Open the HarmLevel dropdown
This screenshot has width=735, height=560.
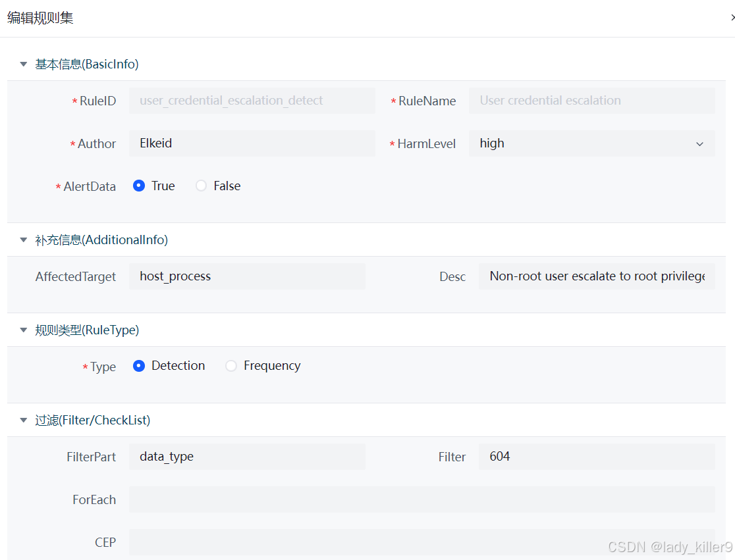pyautogui.click(x=591, y=143)
